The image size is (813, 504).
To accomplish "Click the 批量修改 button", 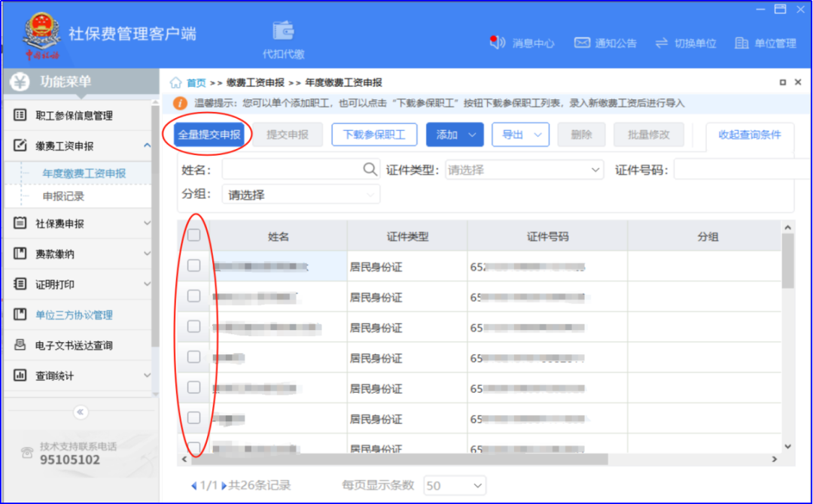I will point(649,135).
